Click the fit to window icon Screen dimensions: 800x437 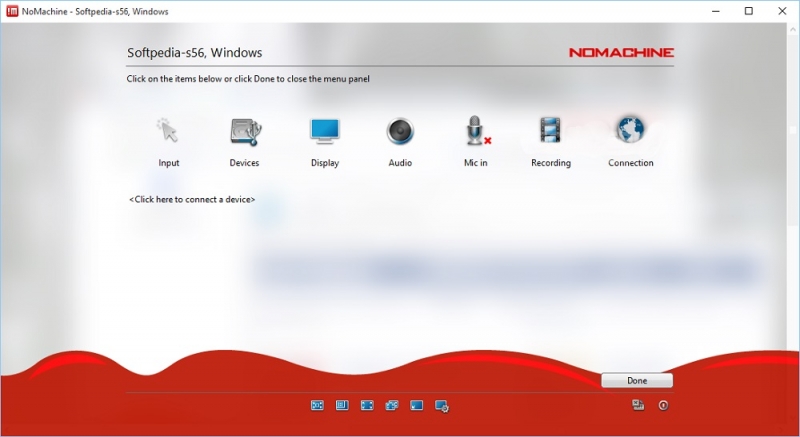tap(317, 405)
